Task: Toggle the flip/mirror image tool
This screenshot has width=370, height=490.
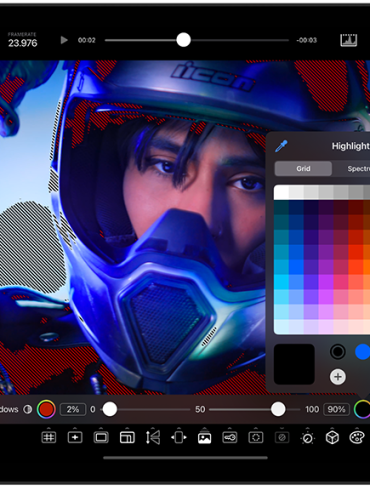Action: [x=153, y=437]
